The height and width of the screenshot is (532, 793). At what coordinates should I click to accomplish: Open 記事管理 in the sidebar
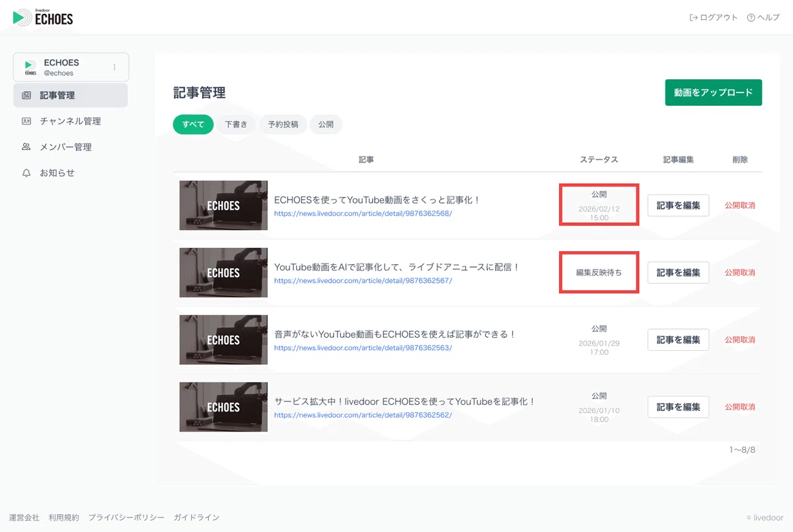(70, 95)
